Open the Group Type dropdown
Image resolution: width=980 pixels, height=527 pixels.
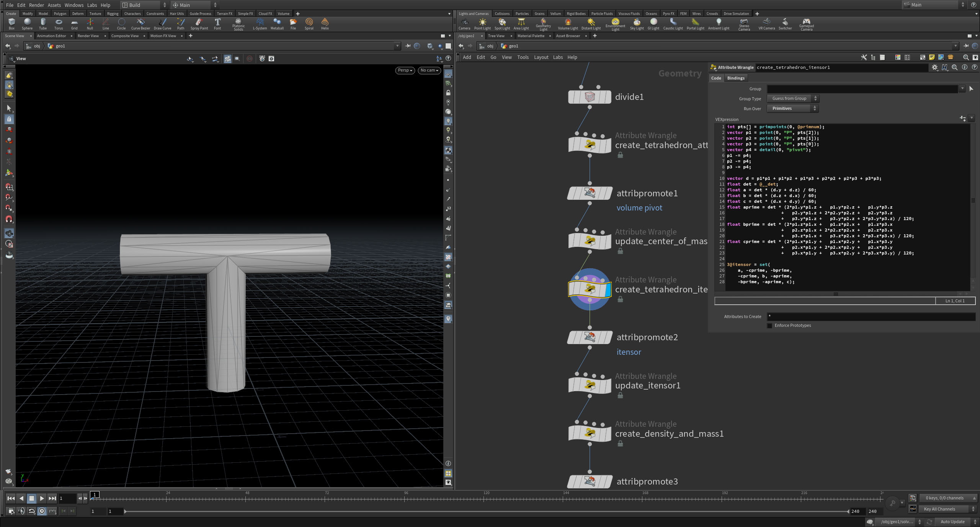point(792,99)
